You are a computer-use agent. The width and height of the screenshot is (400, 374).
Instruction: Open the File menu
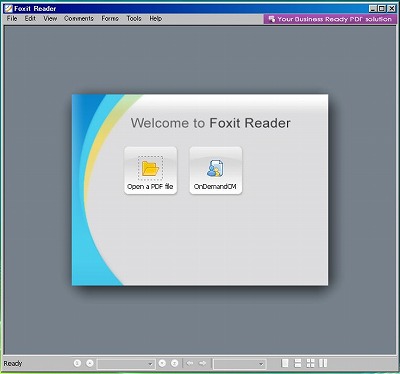(x=12, y=19)
